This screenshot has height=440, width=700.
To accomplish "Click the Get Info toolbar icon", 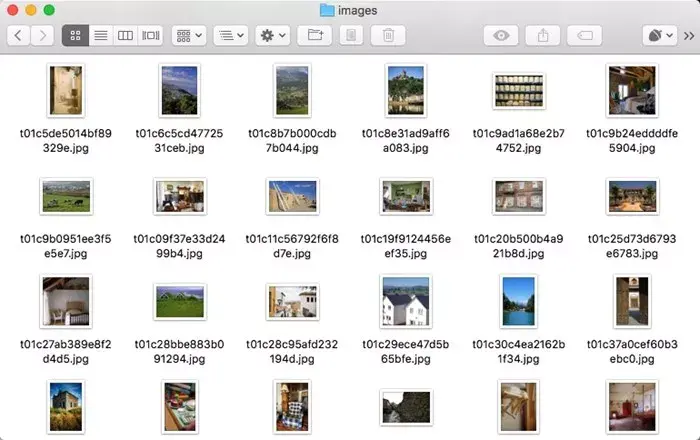I will 351,35.
